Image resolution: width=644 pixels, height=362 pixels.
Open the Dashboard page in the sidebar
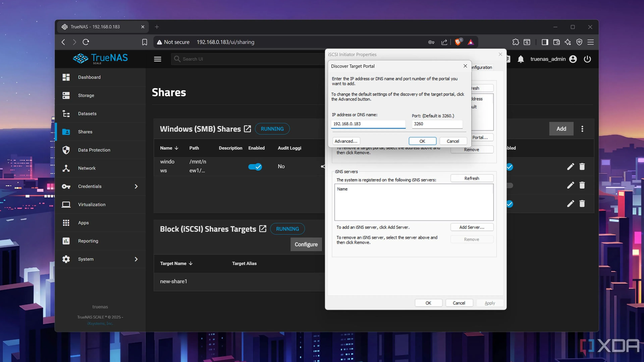[100, 77]
